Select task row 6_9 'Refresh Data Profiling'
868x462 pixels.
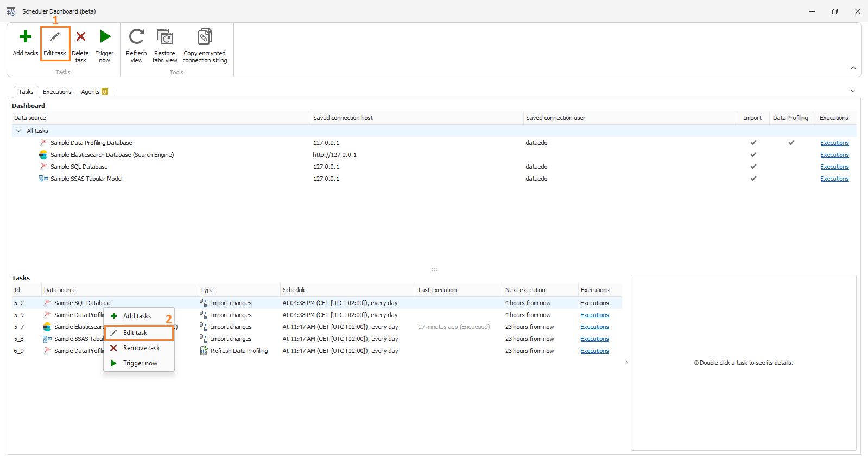(317, 351)
